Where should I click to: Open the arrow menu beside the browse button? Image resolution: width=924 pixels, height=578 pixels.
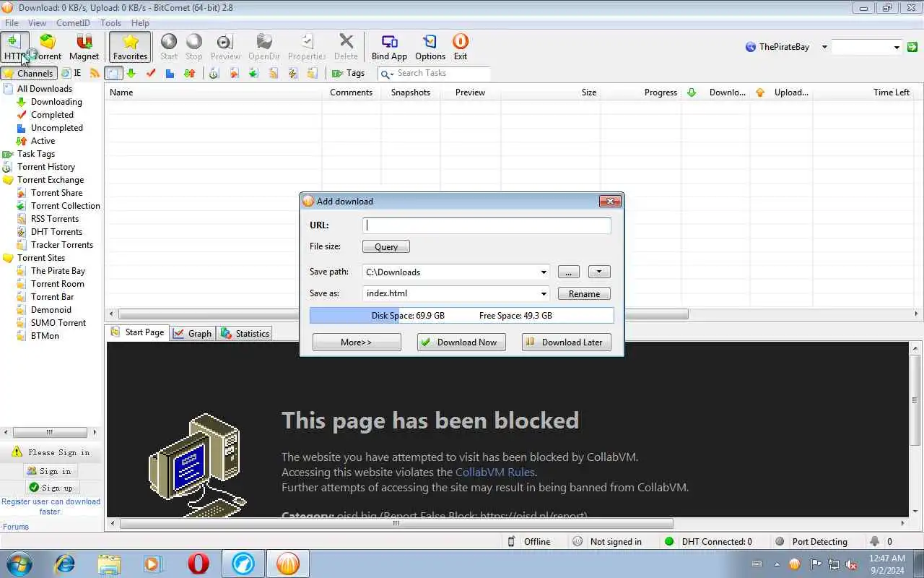click(599, 272)
